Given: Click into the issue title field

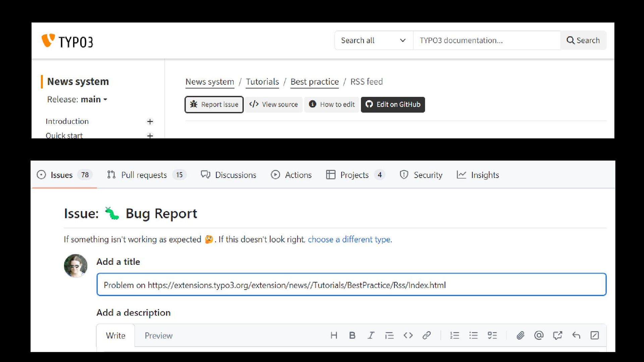Looking at the screenshot, I should [352, 285].
